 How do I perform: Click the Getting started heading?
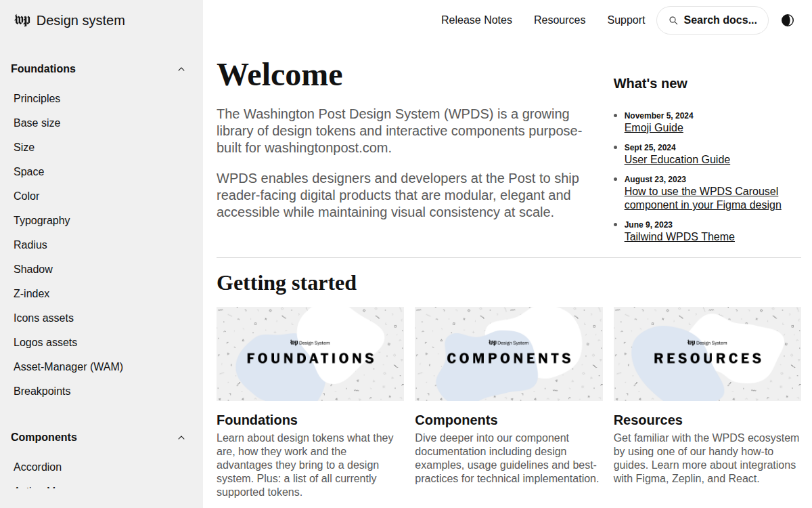click(286, 282)
